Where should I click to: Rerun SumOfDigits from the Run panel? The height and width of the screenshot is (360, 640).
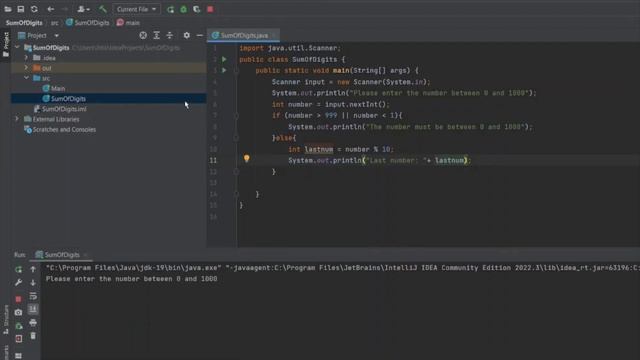pyautogui.click(x=18, y=269)
